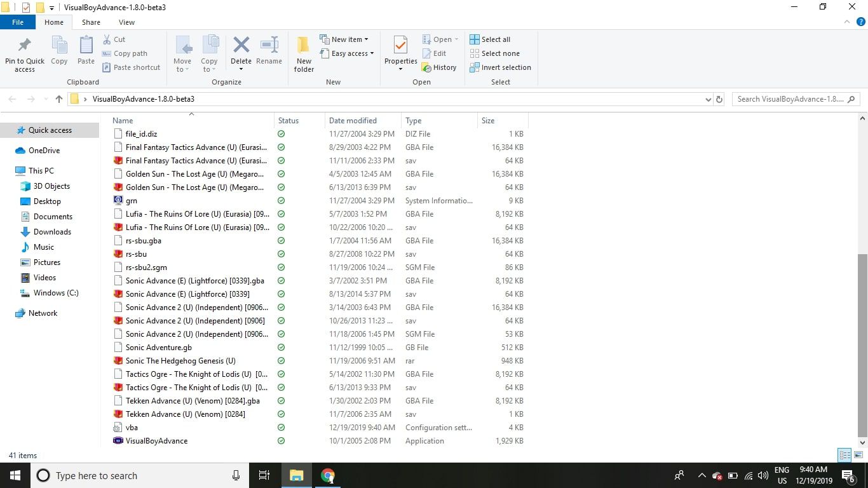Open the File menu
The height and width of the screenshot is (488, 868).
tap(18, 22)
